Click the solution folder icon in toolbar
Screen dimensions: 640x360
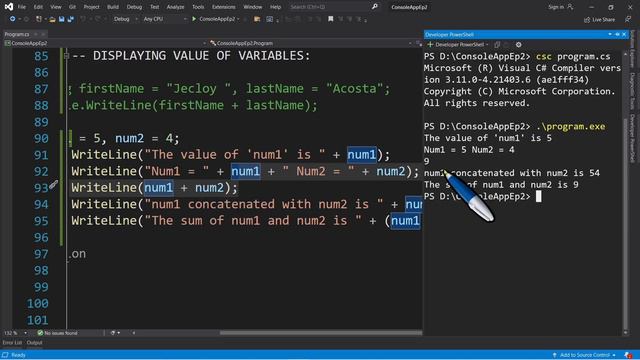click(257, 19)
